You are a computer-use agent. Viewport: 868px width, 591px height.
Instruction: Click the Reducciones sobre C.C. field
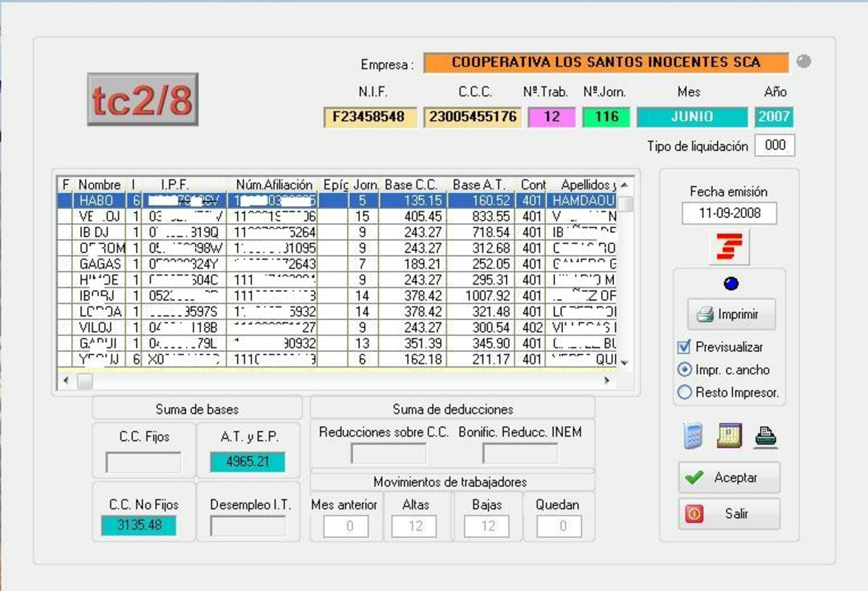click(x=389, y=454)
